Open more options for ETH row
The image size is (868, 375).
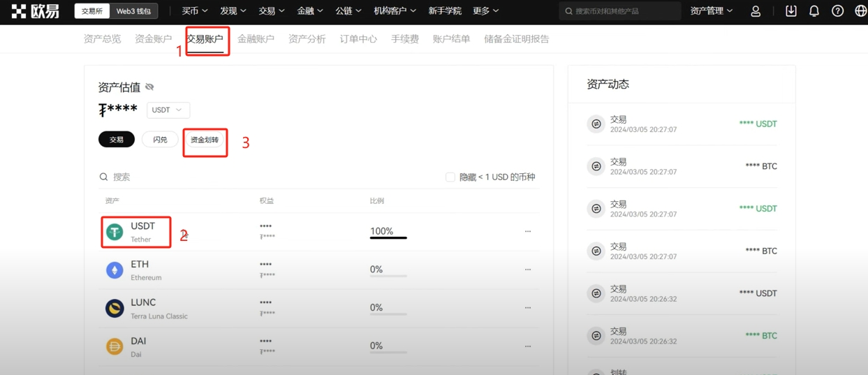[x=528, y=270]
